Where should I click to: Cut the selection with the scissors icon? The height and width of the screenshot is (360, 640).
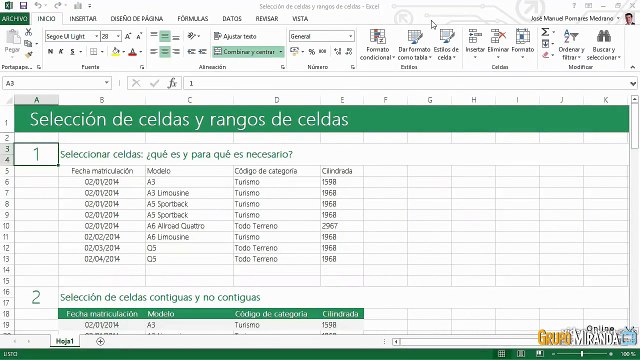coord(29,32)
